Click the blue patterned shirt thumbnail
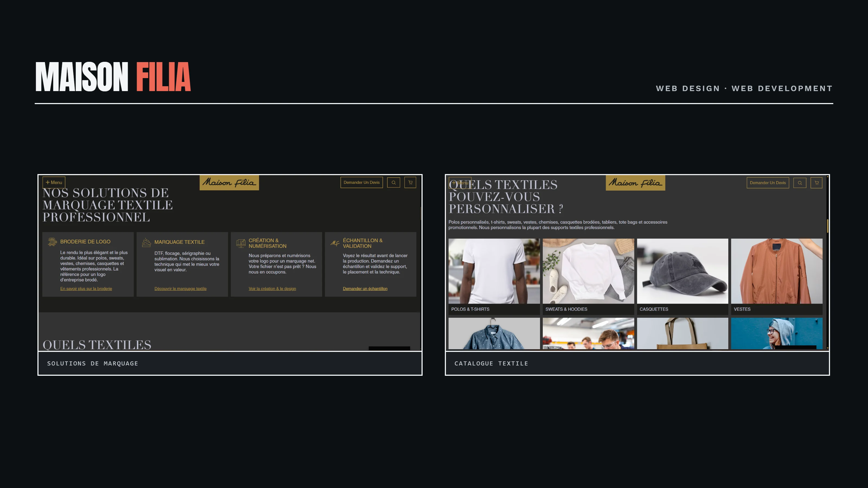The image size is (868, 488). click(494, 333)
